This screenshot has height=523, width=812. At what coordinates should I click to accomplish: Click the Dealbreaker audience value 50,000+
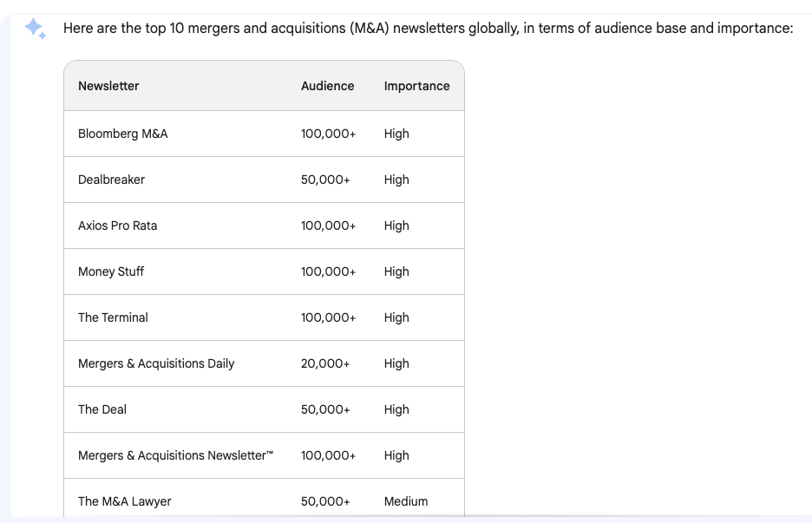click(x=325, y=180)
